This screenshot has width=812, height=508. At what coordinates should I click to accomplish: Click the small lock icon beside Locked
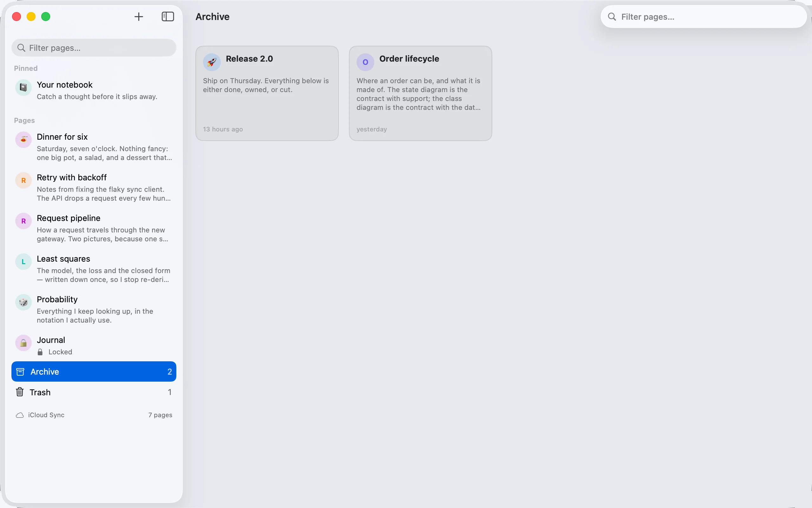click(x=40, y=352)
